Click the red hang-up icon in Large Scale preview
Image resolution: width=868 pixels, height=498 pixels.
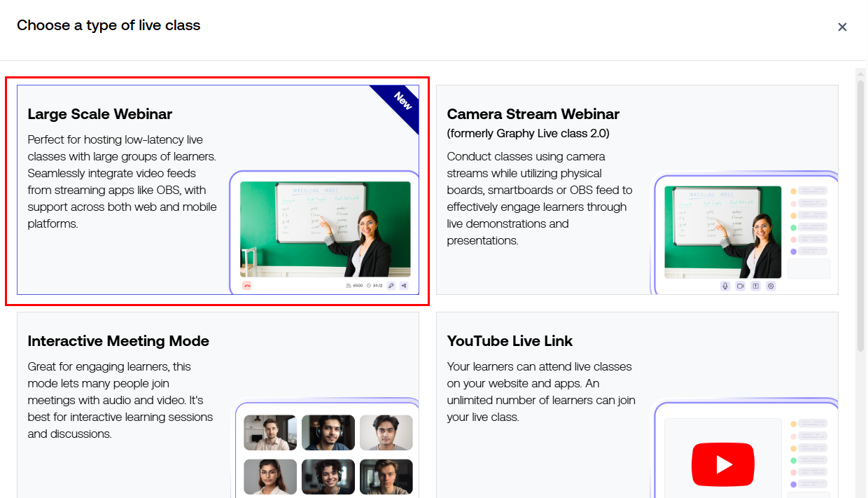247,286
